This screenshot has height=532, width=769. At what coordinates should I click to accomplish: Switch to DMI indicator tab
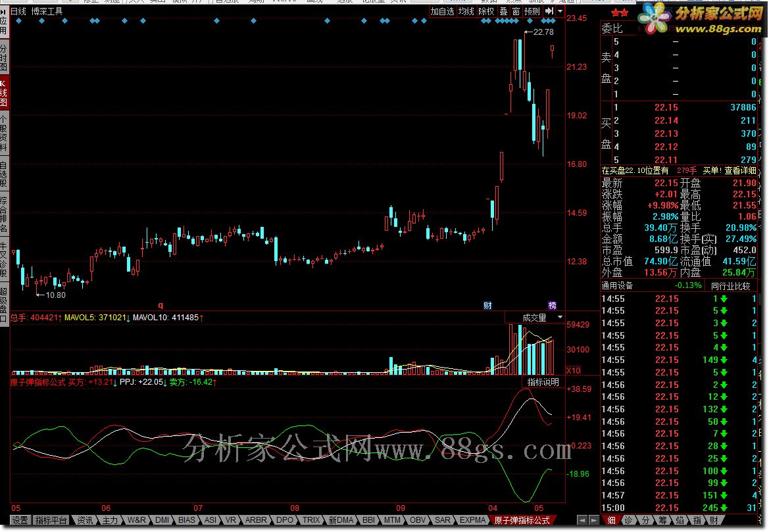click(162, 520)
